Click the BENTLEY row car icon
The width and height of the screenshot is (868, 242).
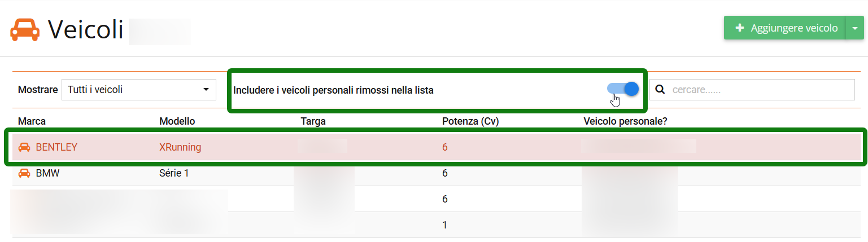24,147
